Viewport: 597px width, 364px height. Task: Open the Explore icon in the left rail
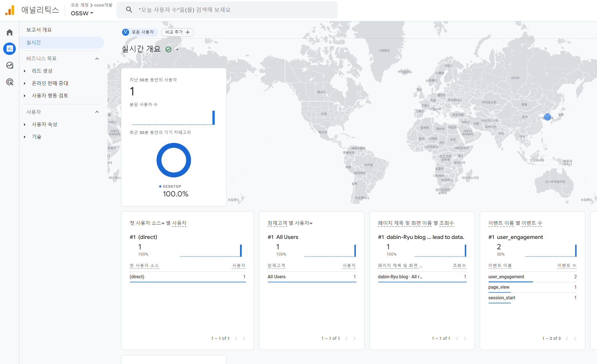click(9, 65)
